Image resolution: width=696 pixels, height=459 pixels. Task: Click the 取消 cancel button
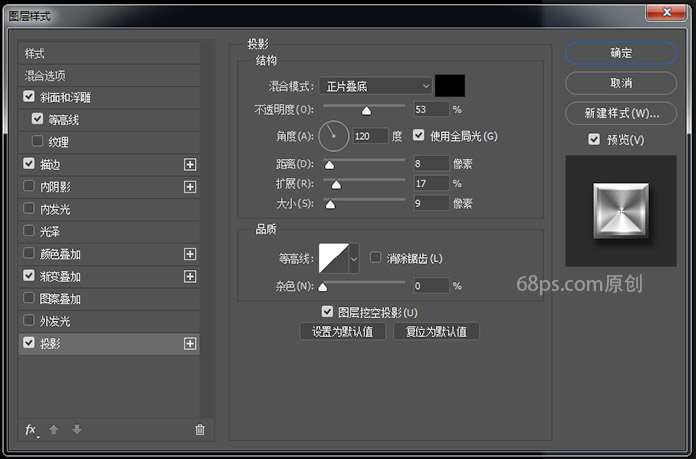(621, 83)
